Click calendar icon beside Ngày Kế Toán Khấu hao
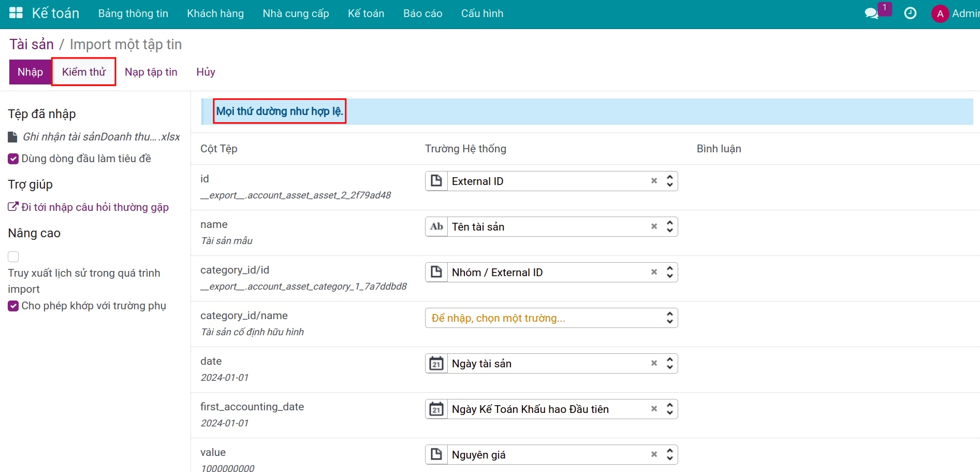The height and width of the screenshot is (472, 980). pos(436,409)
